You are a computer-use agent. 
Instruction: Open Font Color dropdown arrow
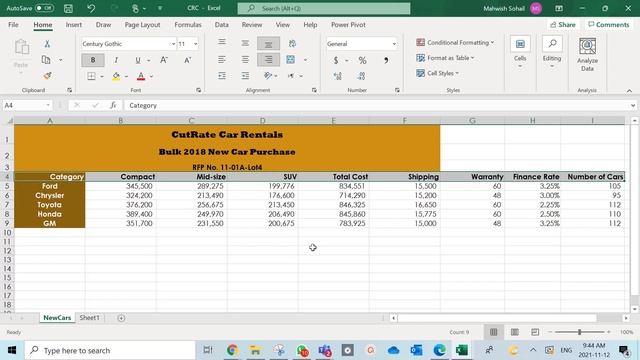coord(151,76)
